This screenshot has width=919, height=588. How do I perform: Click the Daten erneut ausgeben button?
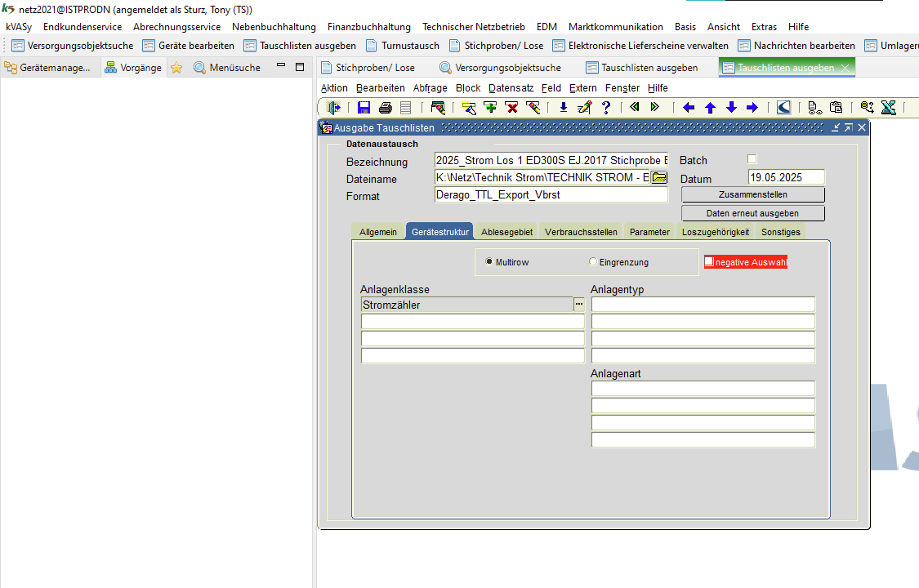[x=752, y=213]
